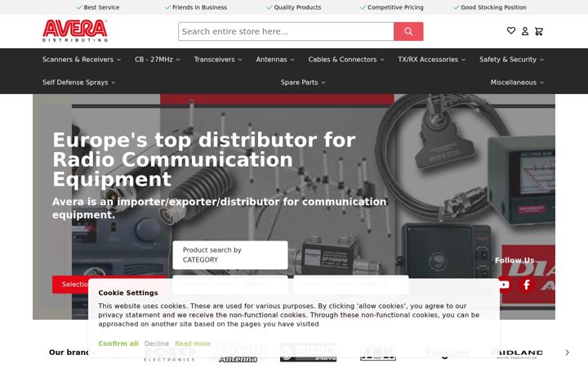Expand the Miscellaneous menu
The width and height of the screenshot is (588, 368).
click(517, 83)
